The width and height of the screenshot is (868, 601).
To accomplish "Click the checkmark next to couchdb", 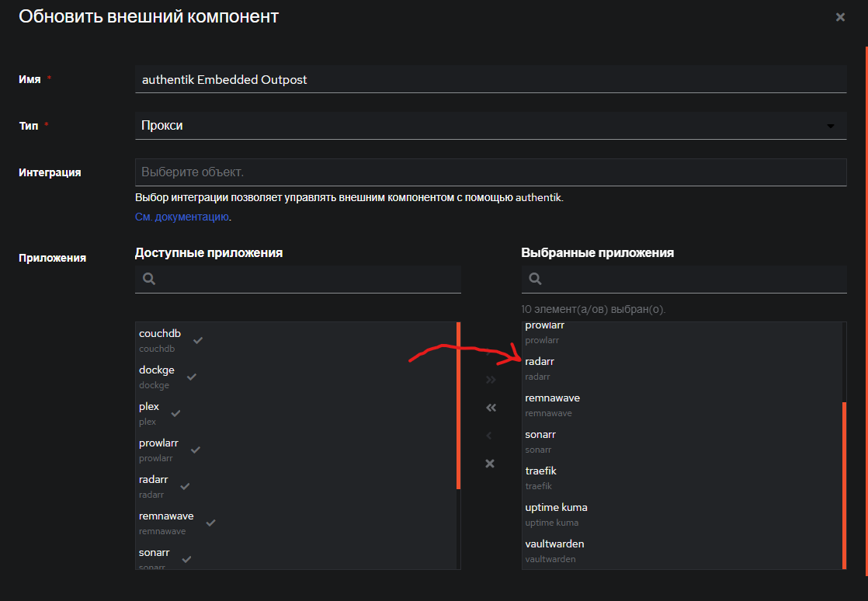I will [196, 339].
